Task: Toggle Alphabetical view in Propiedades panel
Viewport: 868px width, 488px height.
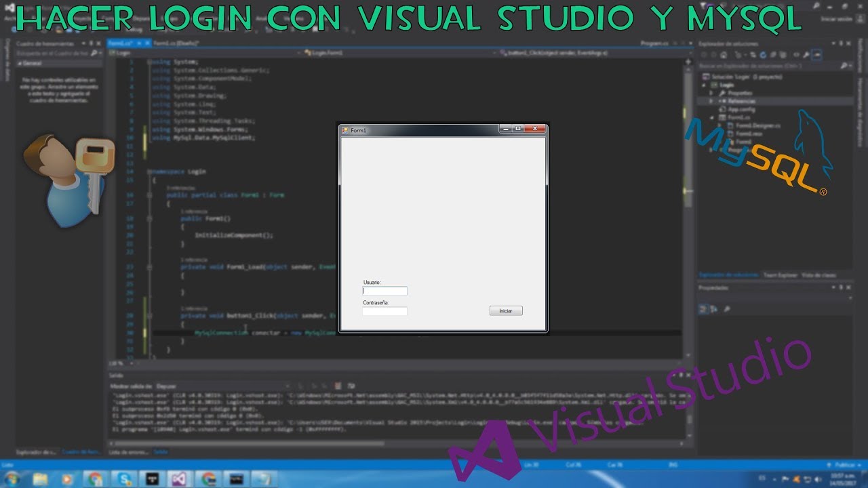Action: pos(714,309)
